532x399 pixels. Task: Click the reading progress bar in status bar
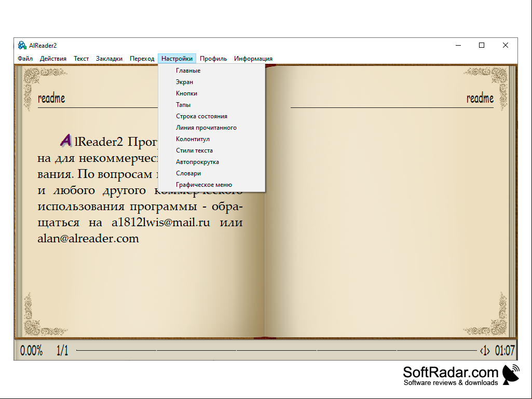pyautogui.click(x=277, y=350)
